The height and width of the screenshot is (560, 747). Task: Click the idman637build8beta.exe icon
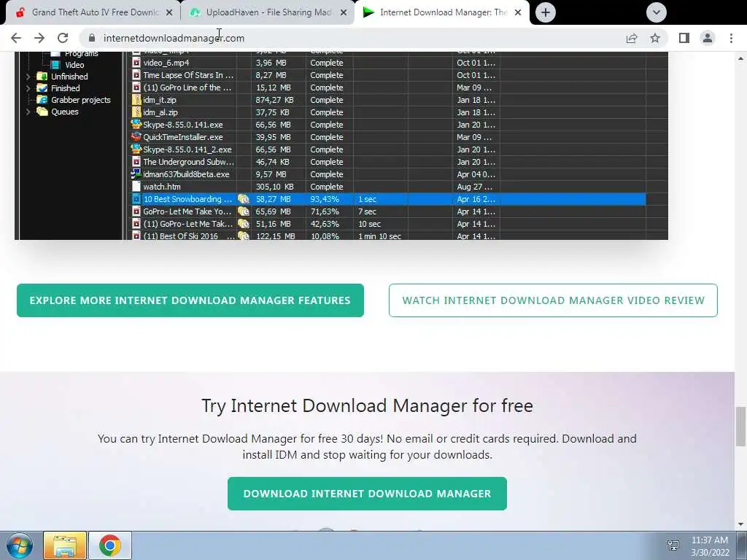pyautogui.click(x=136, y=174)
